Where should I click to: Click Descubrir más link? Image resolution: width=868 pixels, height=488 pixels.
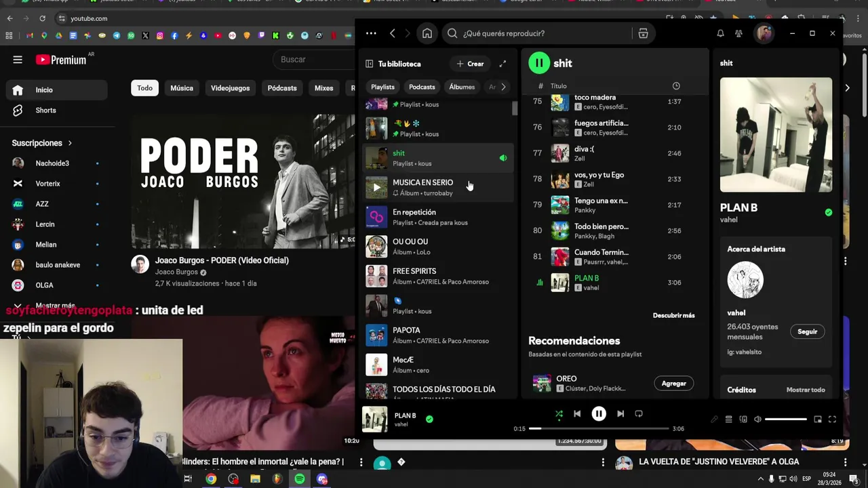[x=673, y=315]
